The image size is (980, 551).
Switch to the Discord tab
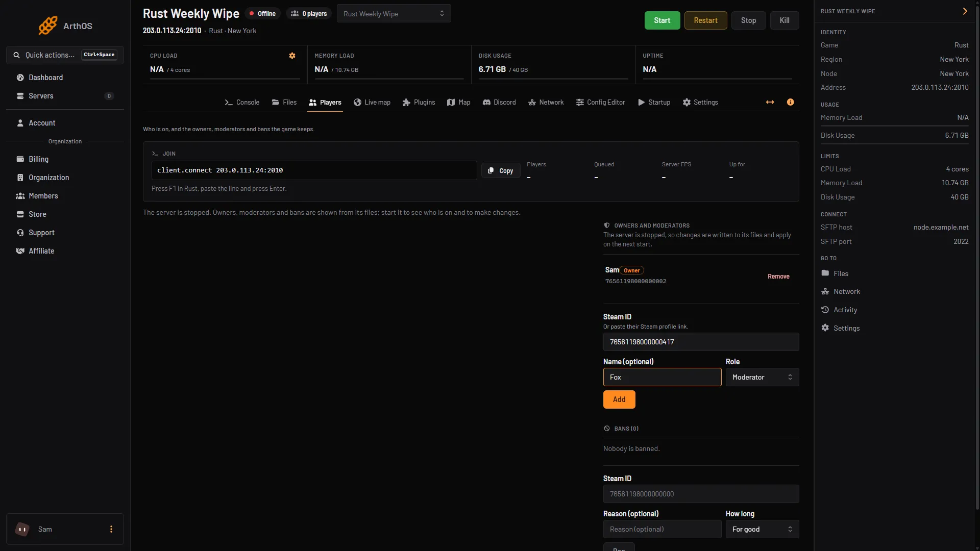pyautogui.click(x=499, y=103)
